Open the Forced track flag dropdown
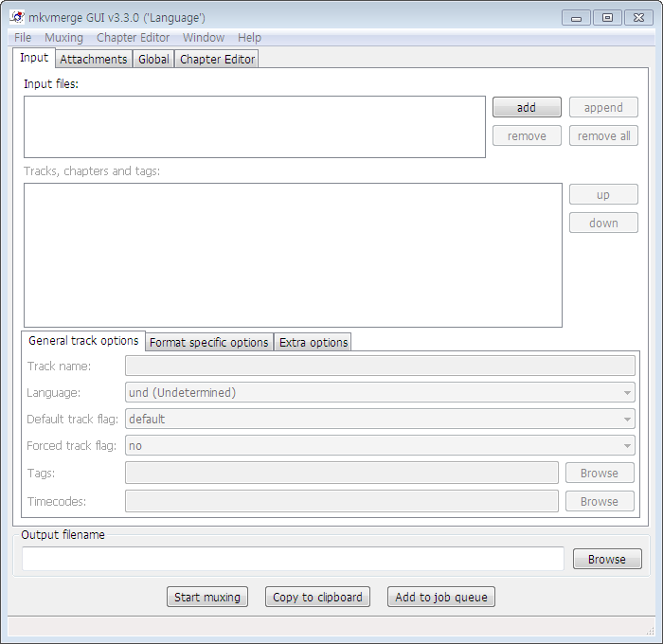 tap(380, 446)
